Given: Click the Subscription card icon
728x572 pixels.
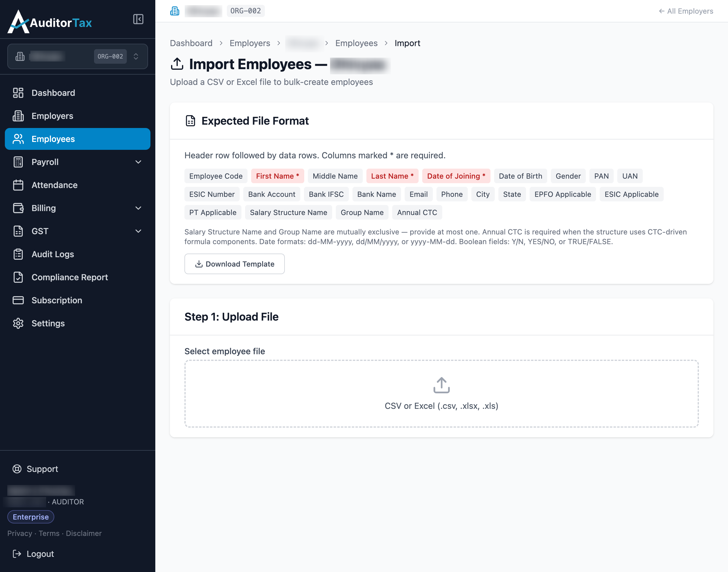Looking at the screenshot, I should (x=18, y=300).
